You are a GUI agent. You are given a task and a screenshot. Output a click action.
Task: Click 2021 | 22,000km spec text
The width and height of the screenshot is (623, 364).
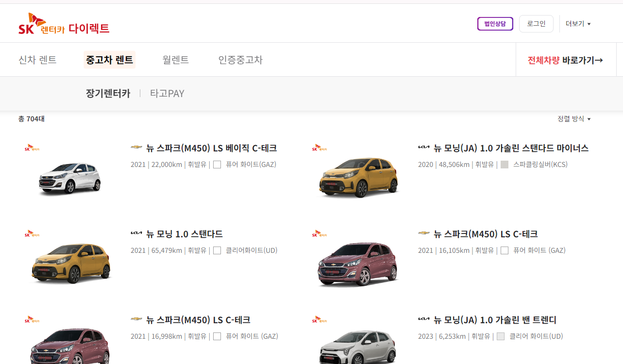[x=156, y=165]
